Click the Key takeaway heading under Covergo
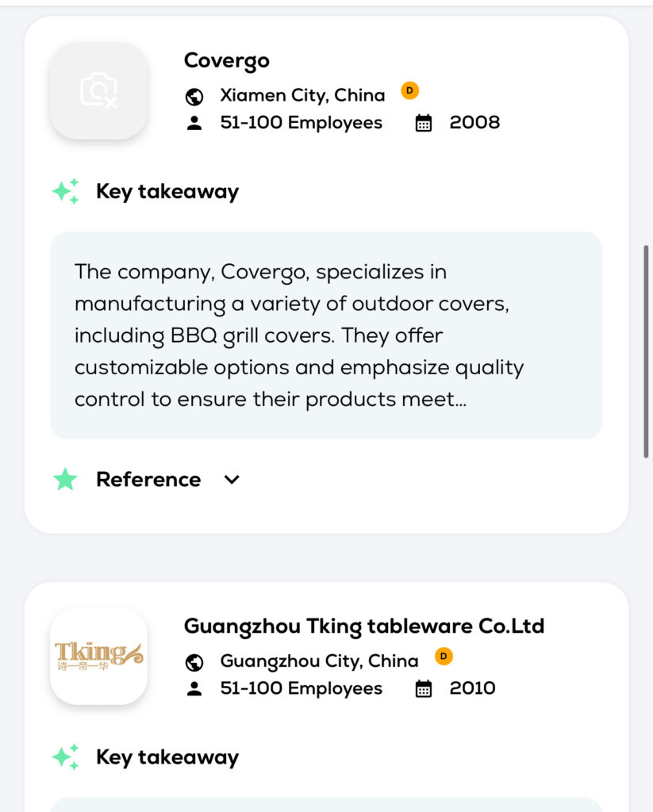Image resolution: width=653 pixels, height=812 pixels. [167, 191]
